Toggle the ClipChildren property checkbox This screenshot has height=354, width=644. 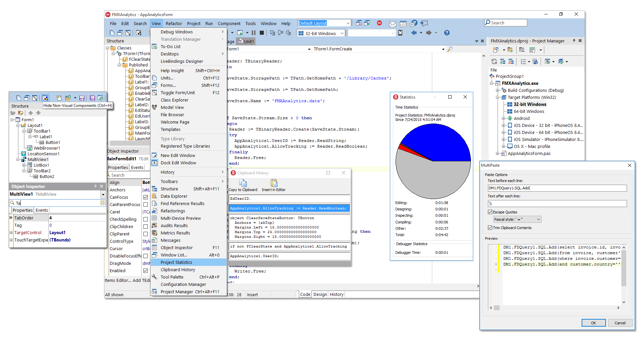click(145, 227)
